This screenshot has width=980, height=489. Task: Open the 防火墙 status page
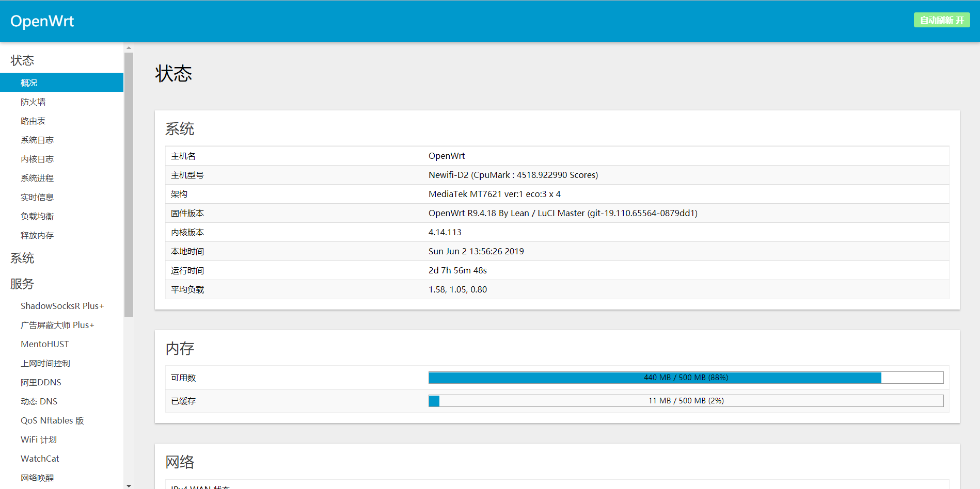pos(33,102)
